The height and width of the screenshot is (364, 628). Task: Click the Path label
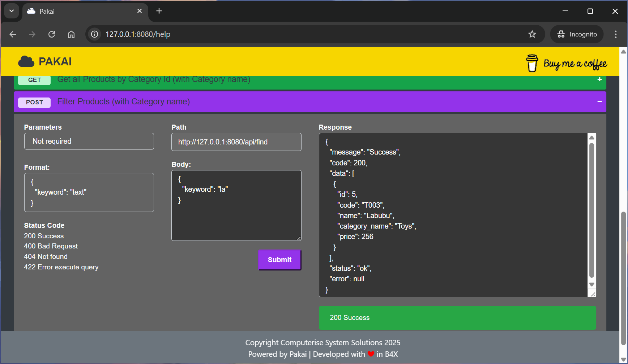pyautogui.click(x=179, y=127)
